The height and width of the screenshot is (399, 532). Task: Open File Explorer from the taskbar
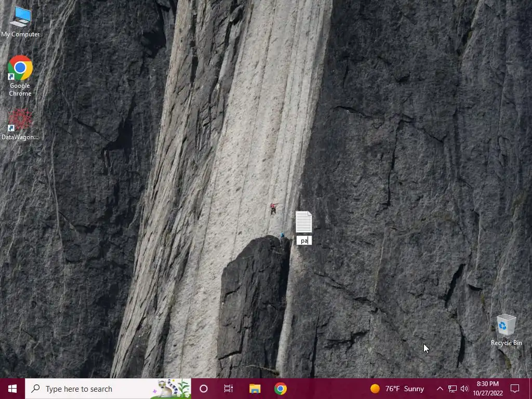point(255,389)
